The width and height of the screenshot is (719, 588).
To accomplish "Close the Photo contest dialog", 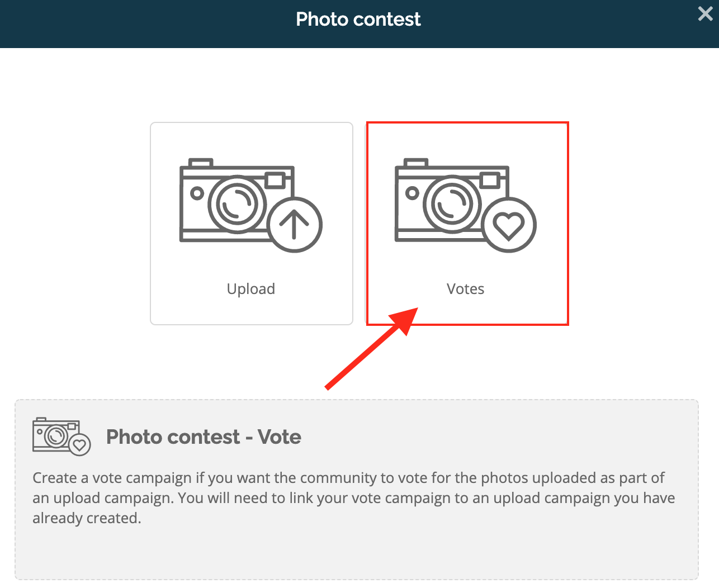I will [706, 14].
